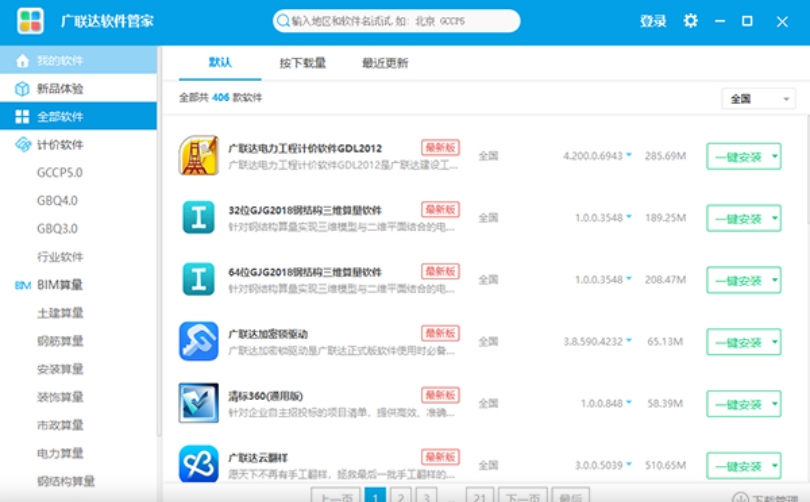
Task: Select 行业软件 in sidebar
Action: 60,257
